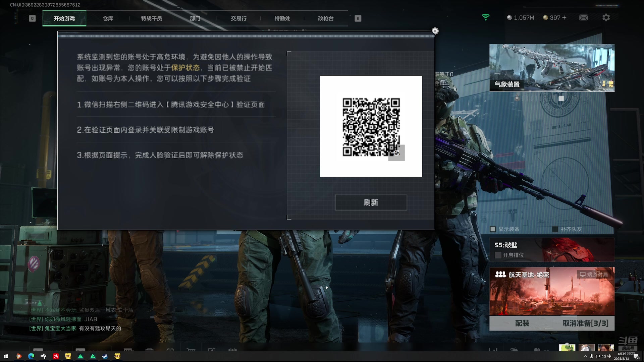Click the 397 gold coin balance
Screen dimensions: 644x362
(x=552, y=17)
